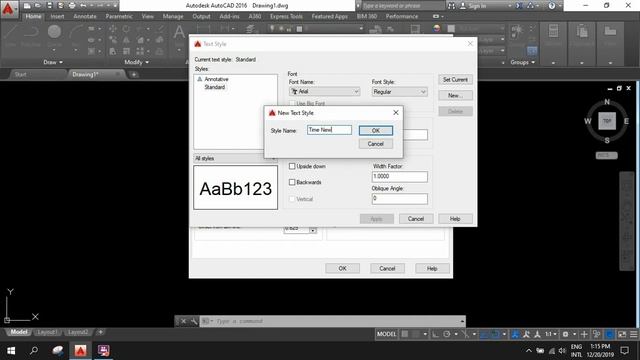Click the new drawing tab plus icon

click(x=133, y=74)
